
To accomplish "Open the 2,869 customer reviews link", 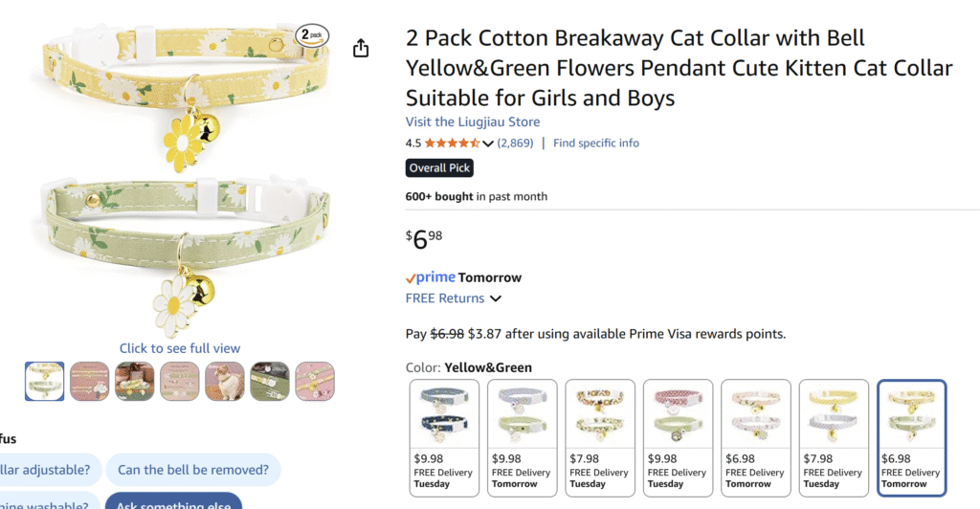I will (516, 144).
